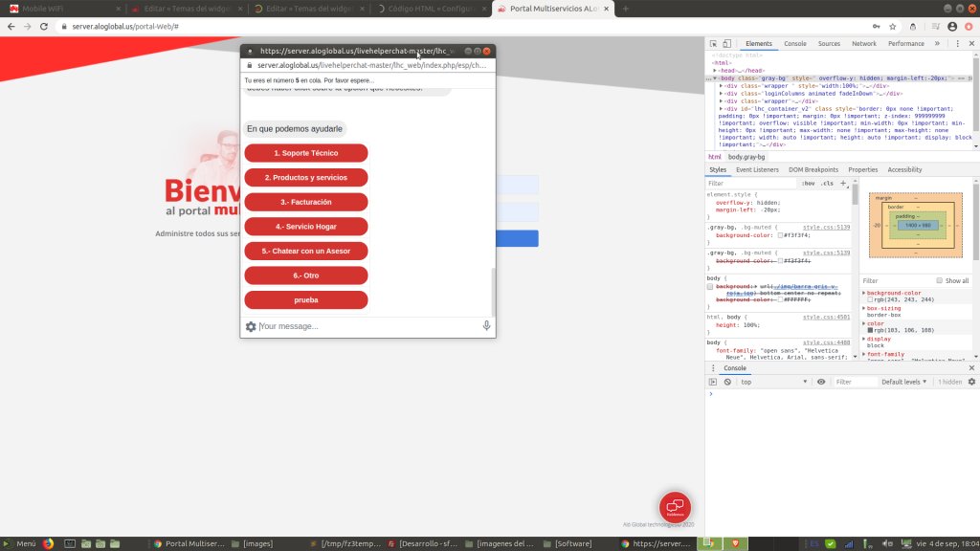Screen dimensions: 980x551
Task: Choose the prueba chat option
Action: point(306,299)
